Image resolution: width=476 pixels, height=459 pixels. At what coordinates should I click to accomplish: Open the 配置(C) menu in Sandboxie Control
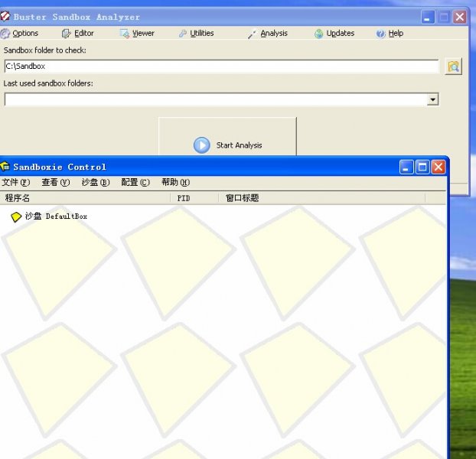coord(135,182)
